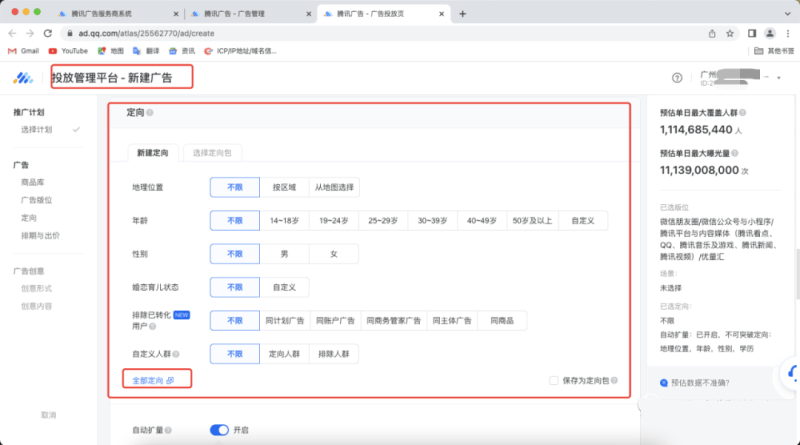Click the page vertical scrollbar
Screen dimensions: 800x445
tap(797, 273)
